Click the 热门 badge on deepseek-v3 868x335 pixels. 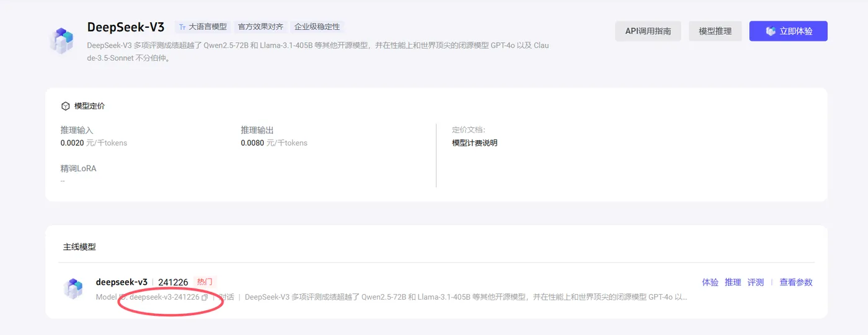click(205, 282)
